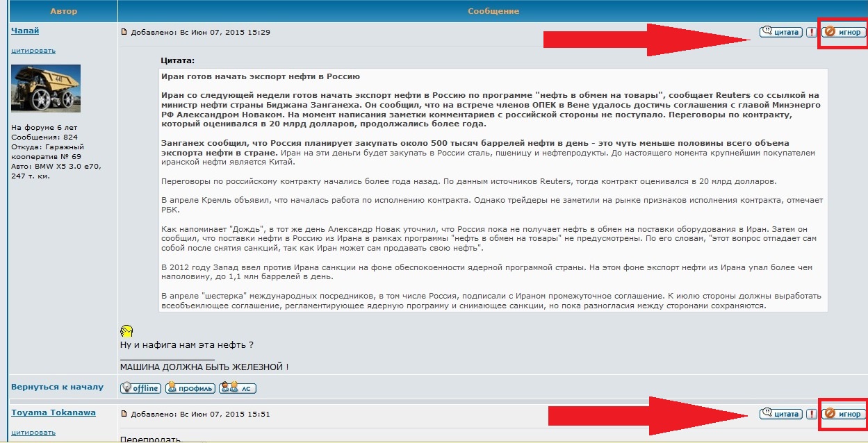This screenshot has height=443, width=868.
Task: Open Чапай's profile via the 'профиль' button
Action: [x=190, y=388]
